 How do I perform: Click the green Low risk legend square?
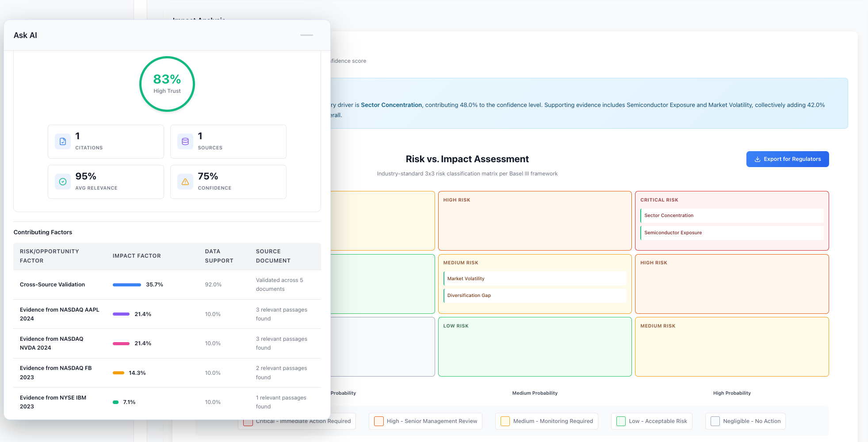coord(621,421)
